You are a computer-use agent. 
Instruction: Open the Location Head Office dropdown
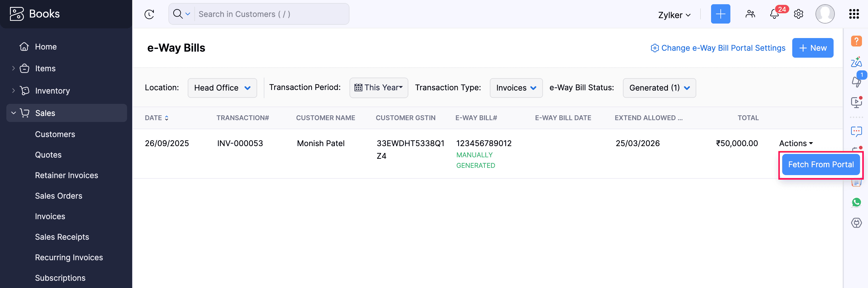click(x=222, y=88)
